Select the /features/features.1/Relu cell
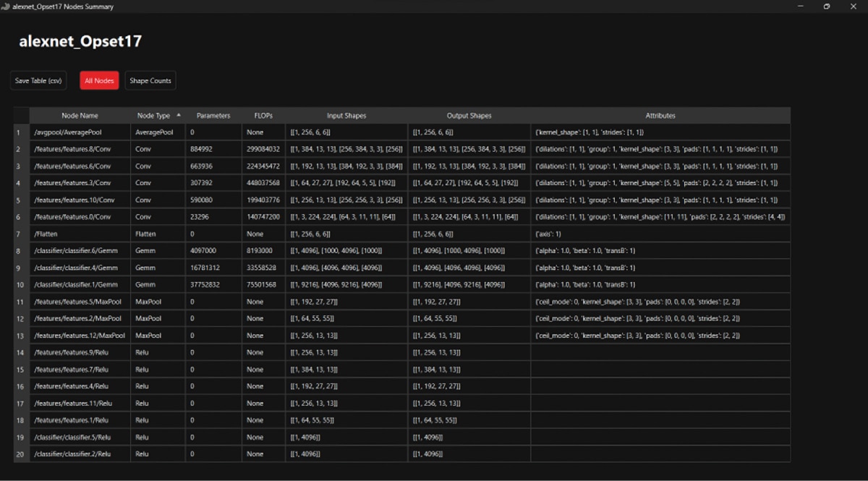868x481 pixels. [80, 420]
